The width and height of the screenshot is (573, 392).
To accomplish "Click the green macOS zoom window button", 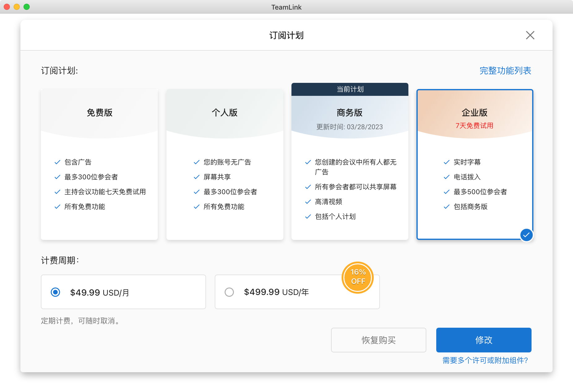I will [x=27, y=7].
